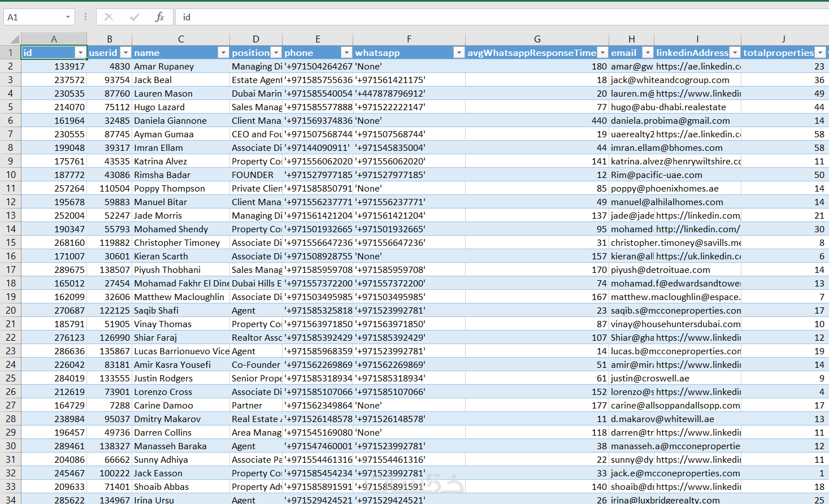The image size is (829, 504).
Task: Select the id cell 133917
Action: [x=54, y=66]
